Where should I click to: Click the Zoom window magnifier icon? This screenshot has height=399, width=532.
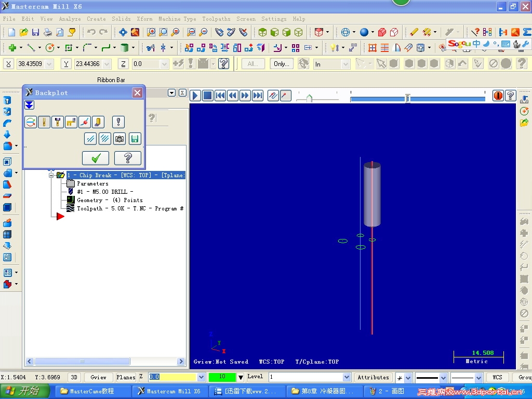151,32
